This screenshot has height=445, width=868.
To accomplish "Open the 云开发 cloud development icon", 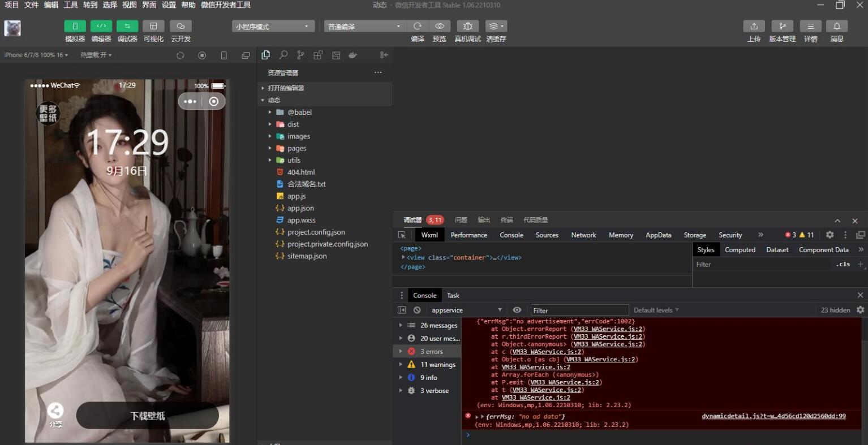I will click(181, 26).
